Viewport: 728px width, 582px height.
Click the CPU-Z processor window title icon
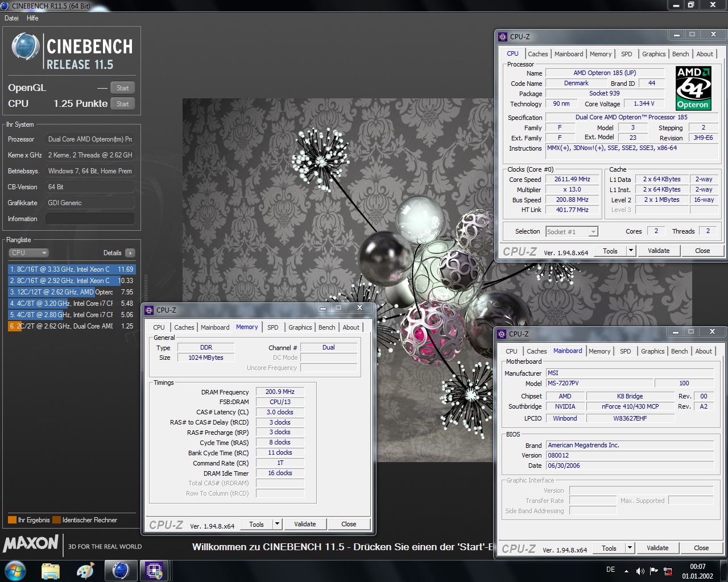502,36
